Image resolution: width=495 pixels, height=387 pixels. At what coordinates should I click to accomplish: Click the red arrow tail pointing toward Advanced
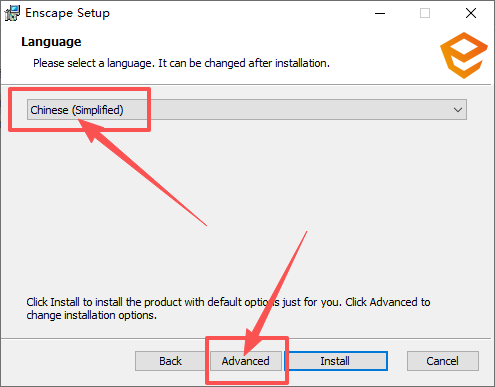(x=305, y=233)
